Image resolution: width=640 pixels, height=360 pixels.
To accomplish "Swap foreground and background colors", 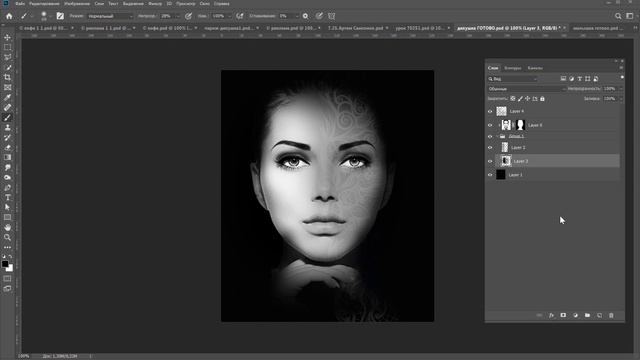I will (x=10, y=257).
